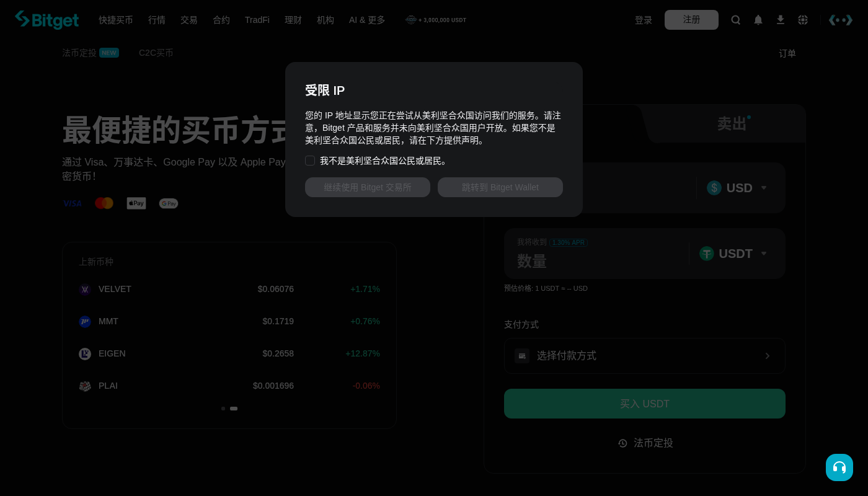Open the AI & 更多 menu
868x496 pixels.
[367, 20]
